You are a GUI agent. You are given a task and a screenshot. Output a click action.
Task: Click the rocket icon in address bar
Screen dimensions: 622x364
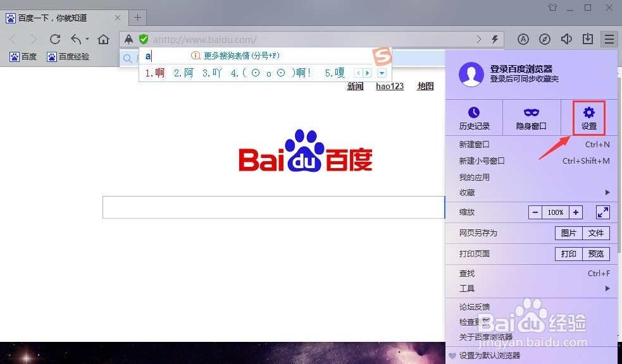(128, 39)
